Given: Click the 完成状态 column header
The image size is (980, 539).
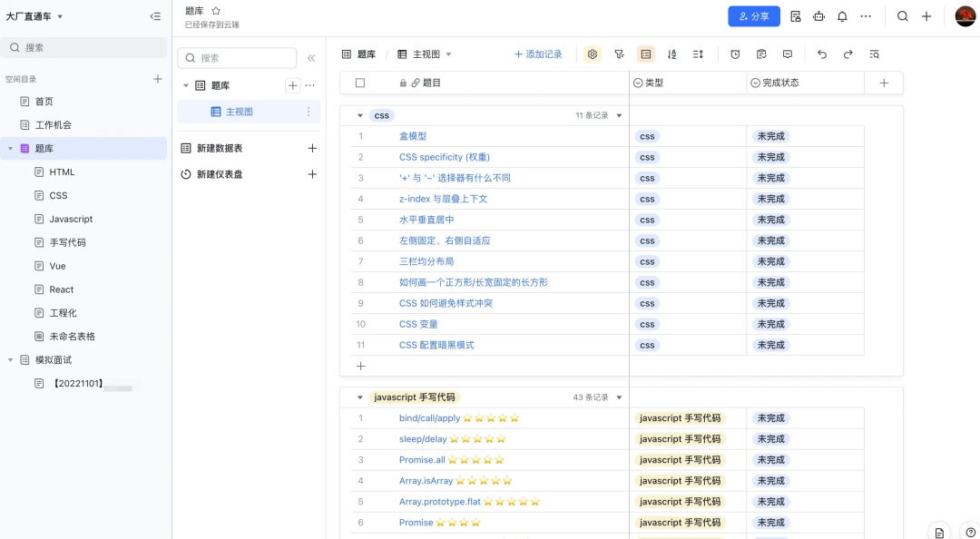Looking at the screenshot, I should 806,83.
